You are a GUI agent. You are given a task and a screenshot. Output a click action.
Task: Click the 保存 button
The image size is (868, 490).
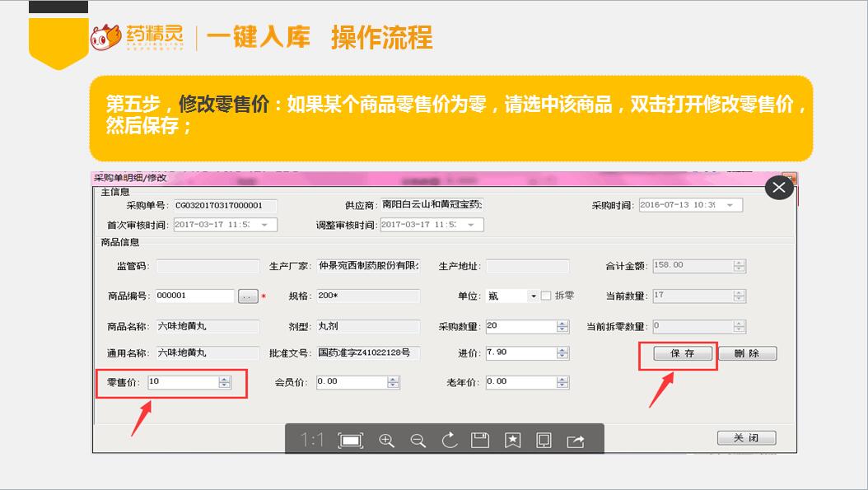[682, 353]
